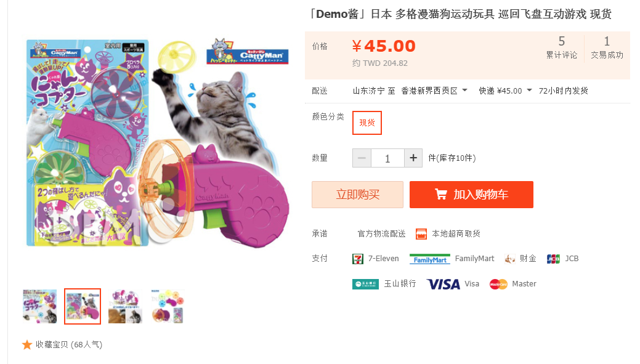
Task: Click the 7-Eleven payment icon
Action: coord(357,259)
